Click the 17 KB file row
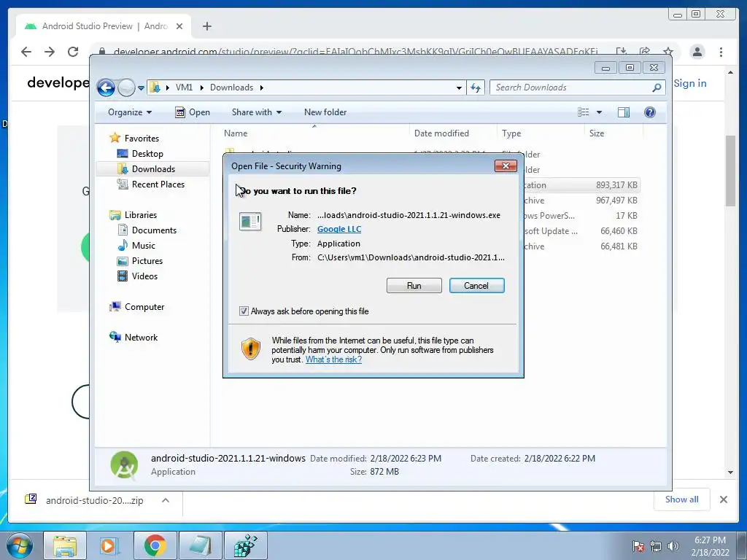 tap(581, 216)
